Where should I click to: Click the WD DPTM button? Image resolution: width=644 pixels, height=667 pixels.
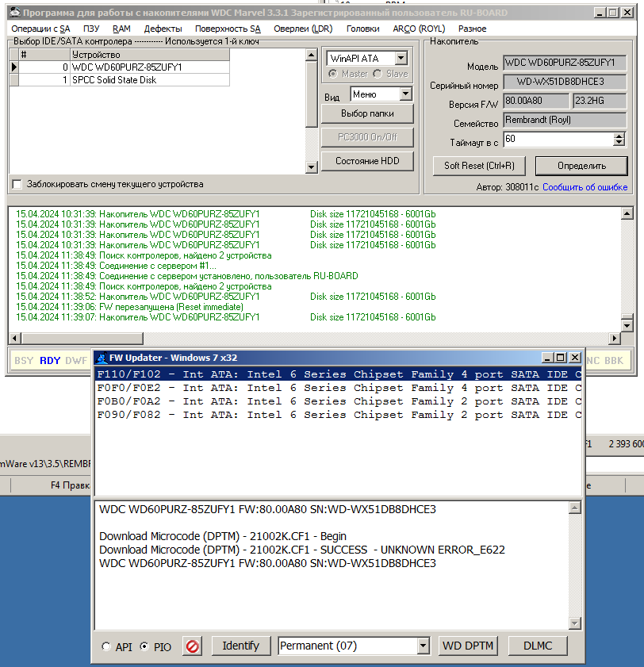[x=468, y=646]
